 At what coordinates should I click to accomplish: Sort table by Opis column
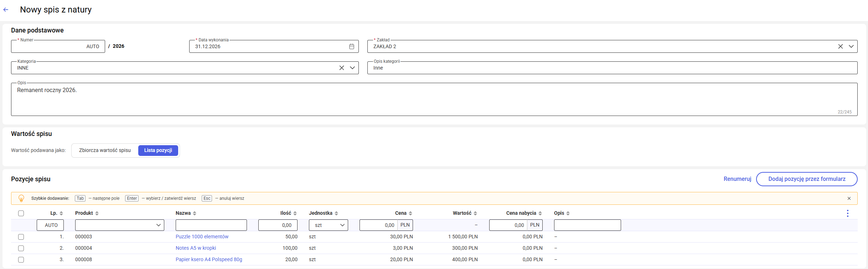click(568, 213)
